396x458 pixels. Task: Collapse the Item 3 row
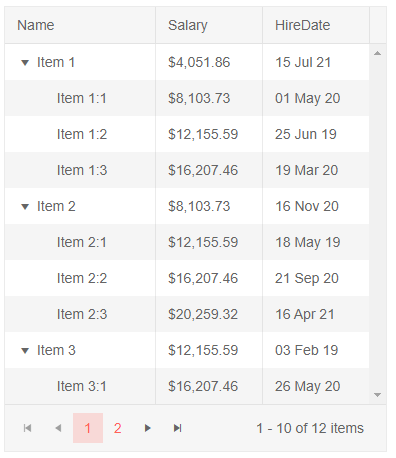point(25,350)
